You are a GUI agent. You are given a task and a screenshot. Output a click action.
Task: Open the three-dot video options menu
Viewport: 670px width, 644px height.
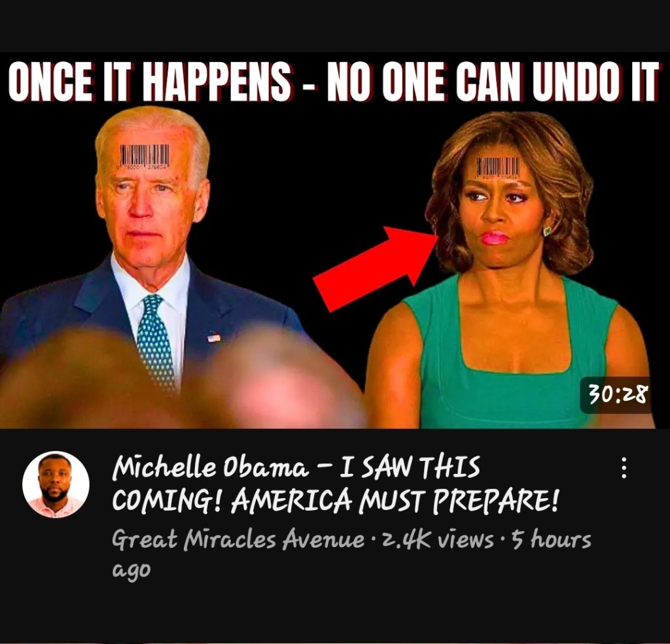point(624,467)
